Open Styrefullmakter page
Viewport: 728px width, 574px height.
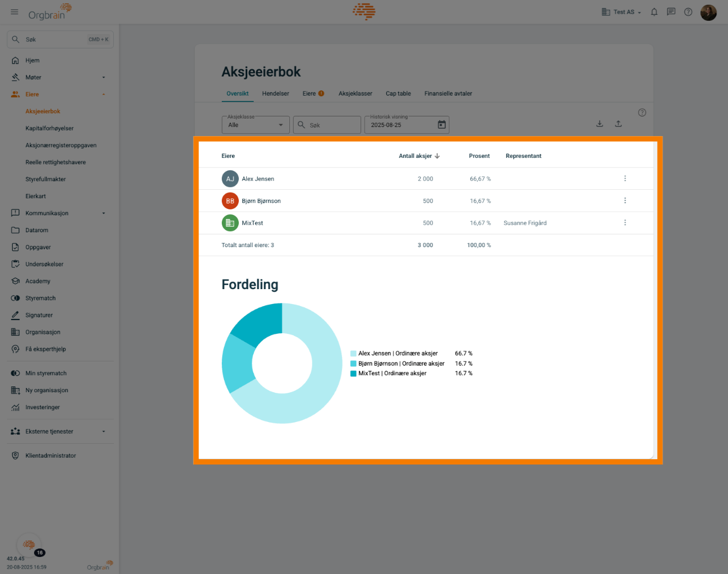(x=46, y=180)
